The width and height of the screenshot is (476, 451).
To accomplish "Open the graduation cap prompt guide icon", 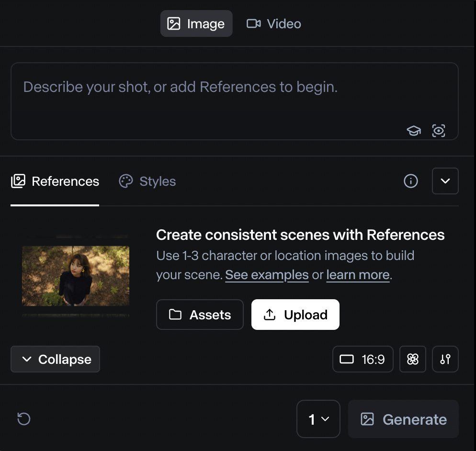I will coord(413,131).
